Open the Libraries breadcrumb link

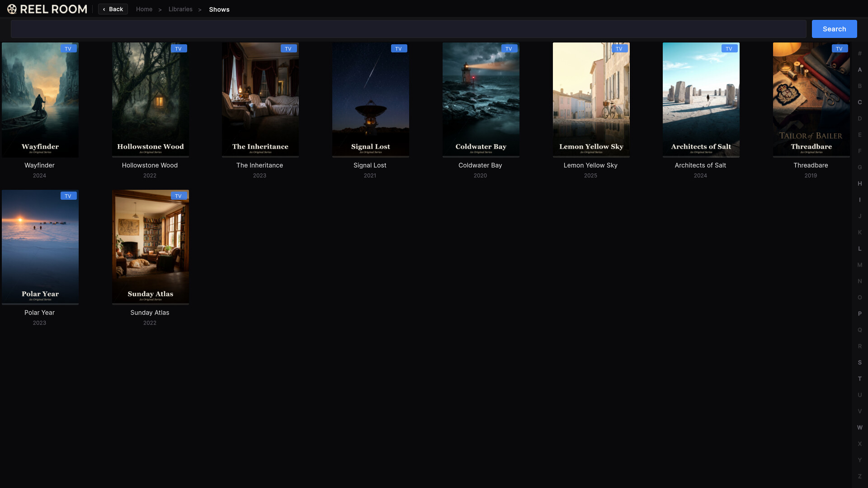click(180, 9)
